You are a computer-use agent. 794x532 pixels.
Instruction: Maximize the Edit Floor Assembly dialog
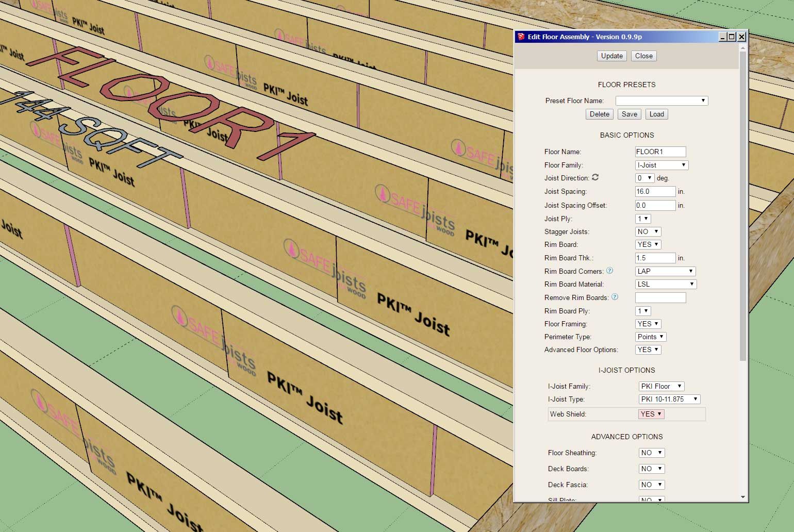[732, 37]
